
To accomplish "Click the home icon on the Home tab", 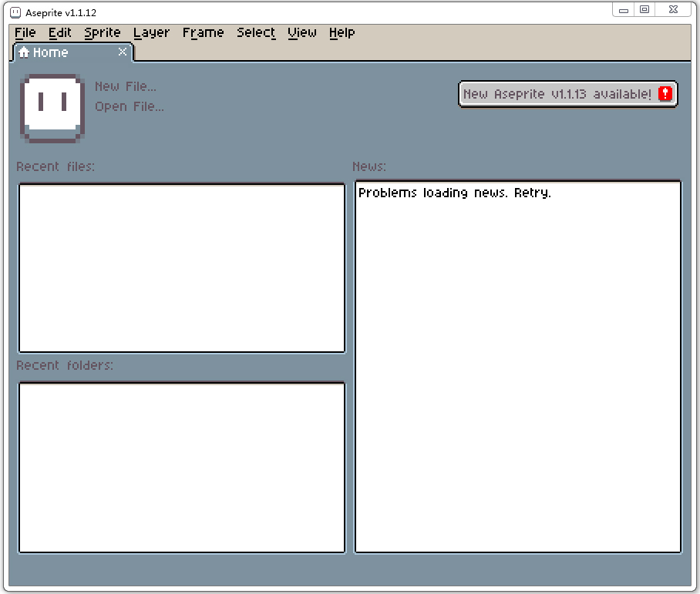I will coord(22,52).
